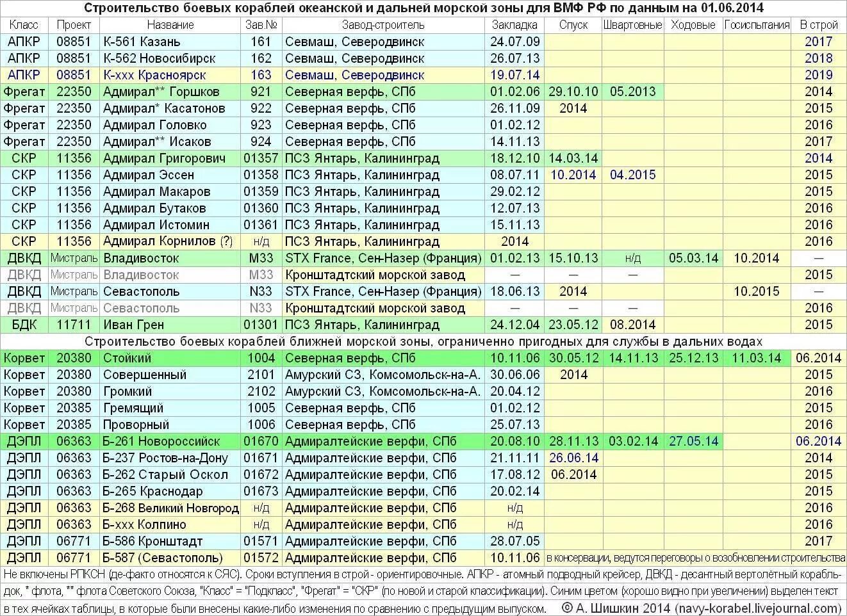This screenshot has height=616, width=847.
Task: Click the 'Швартовные' column header
Action: click(x=632, y=25)
